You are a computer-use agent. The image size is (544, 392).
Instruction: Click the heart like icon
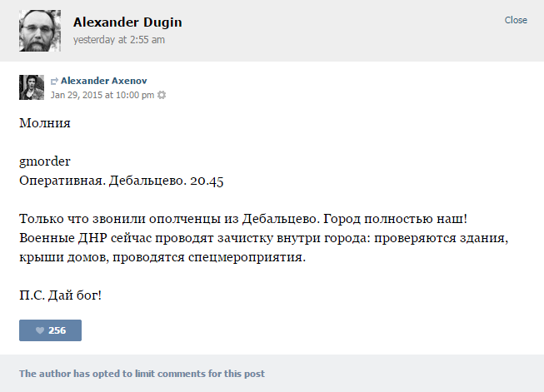point(40,330)
